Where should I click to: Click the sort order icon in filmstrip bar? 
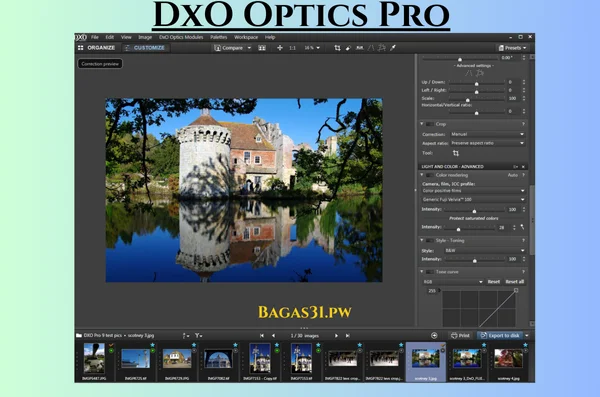[186, 336]
